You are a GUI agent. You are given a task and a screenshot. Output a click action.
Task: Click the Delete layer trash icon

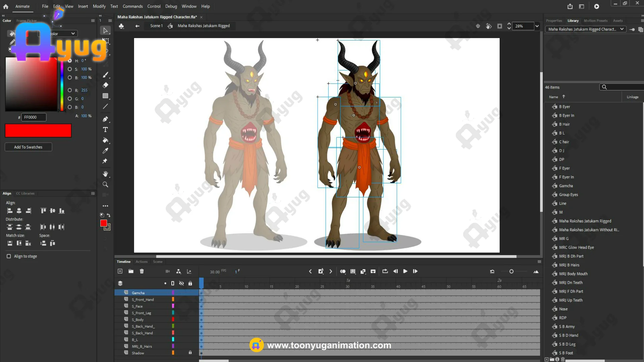click(x=142, y=271)
